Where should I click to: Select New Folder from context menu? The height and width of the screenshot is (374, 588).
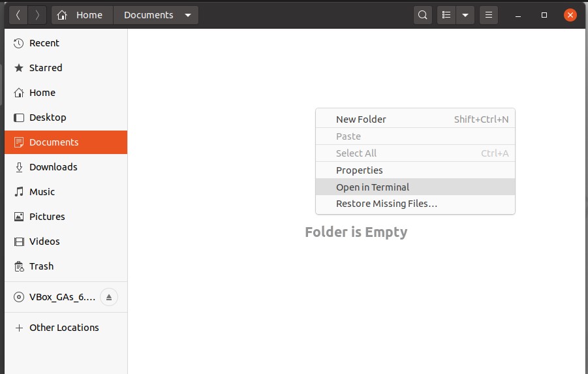[x=361, y=119]
